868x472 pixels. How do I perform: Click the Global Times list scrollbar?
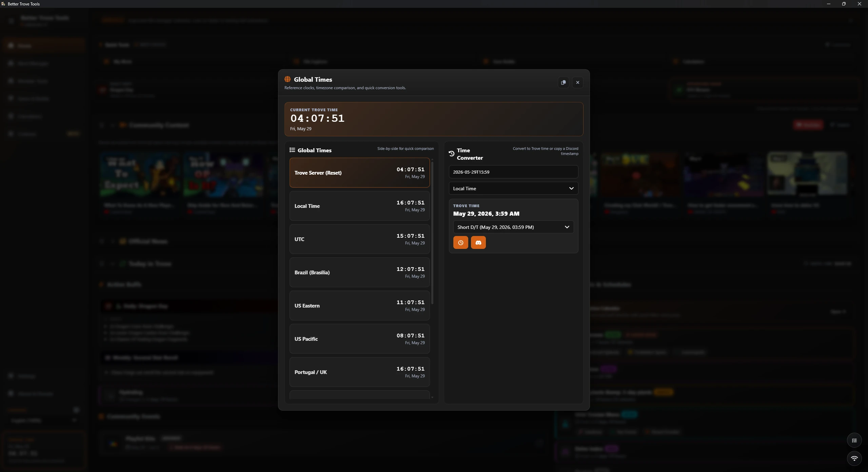tap(432, 233)
